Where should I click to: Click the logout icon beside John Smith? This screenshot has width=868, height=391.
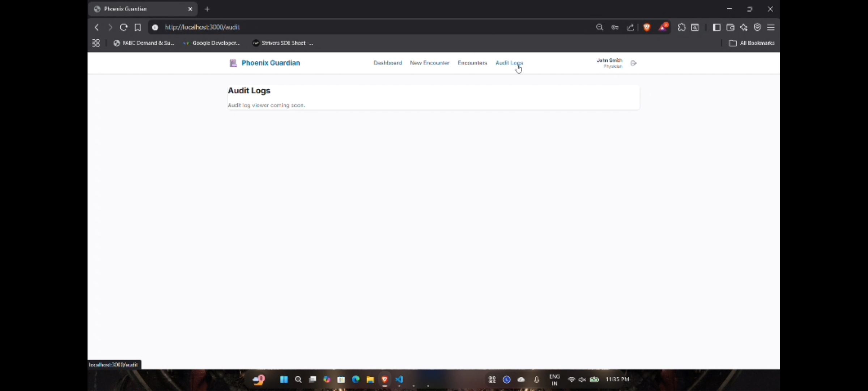[x=633, y=63]
